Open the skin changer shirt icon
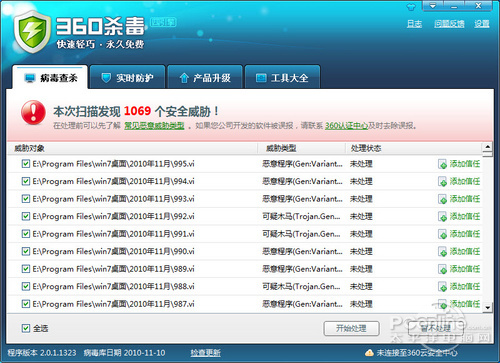 tap(411, 7)
